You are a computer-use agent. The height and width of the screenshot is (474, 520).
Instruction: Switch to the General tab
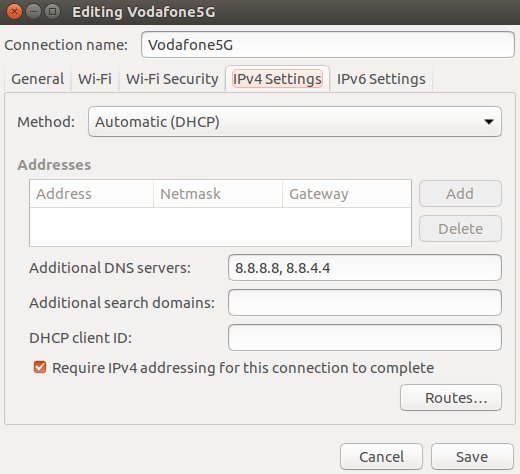38,79
